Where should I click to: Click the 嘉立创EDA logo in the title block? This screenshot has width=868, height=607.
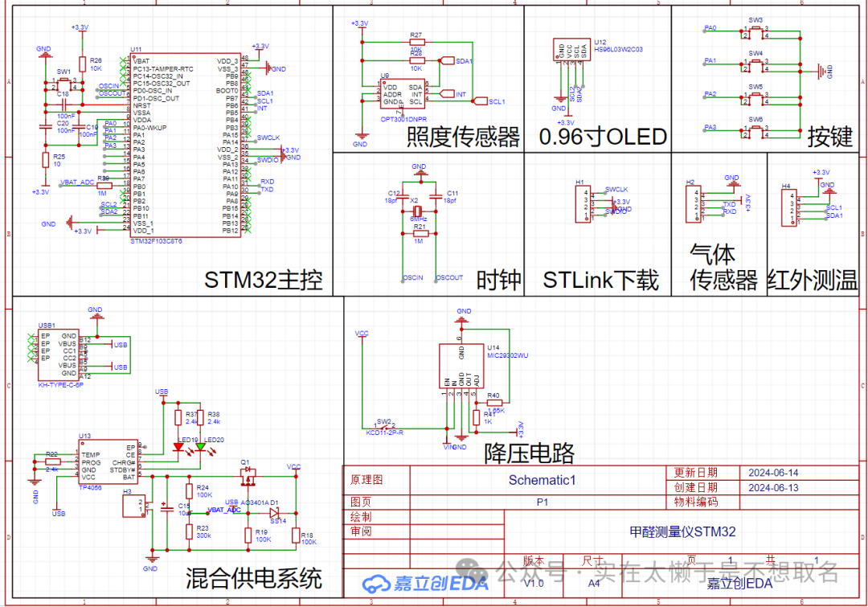pos(426,584)
